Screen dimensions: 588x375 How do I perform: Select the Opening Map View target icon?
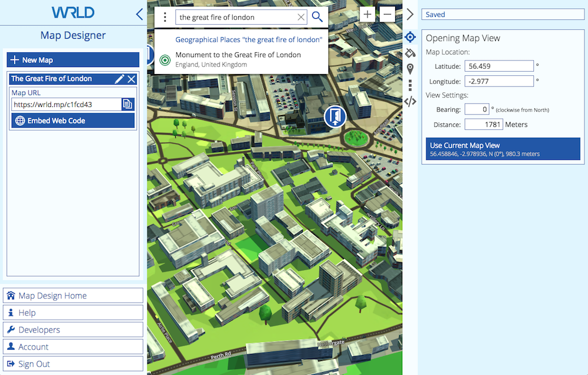coord(410,38)
